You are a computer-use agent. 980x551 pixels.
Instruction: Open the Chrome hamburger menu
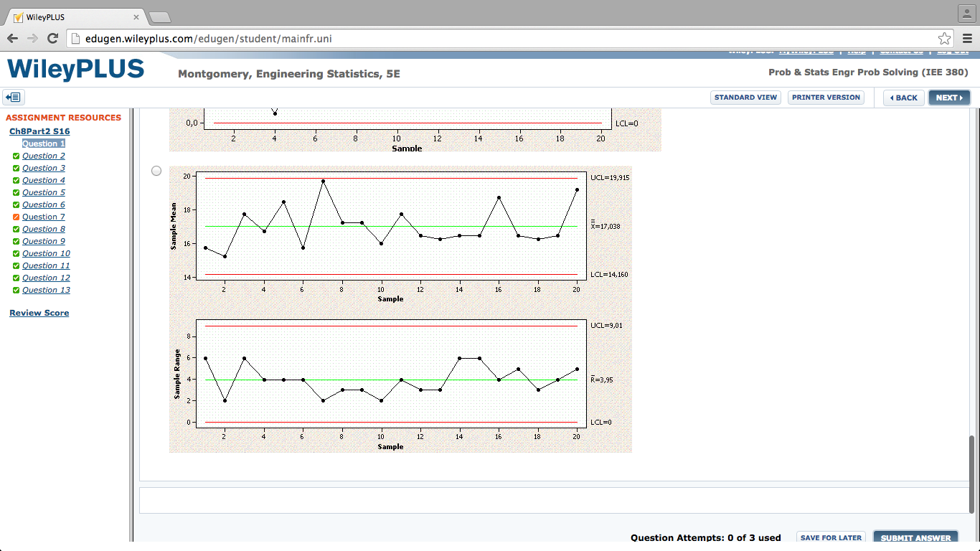click(x=967, y=39)
